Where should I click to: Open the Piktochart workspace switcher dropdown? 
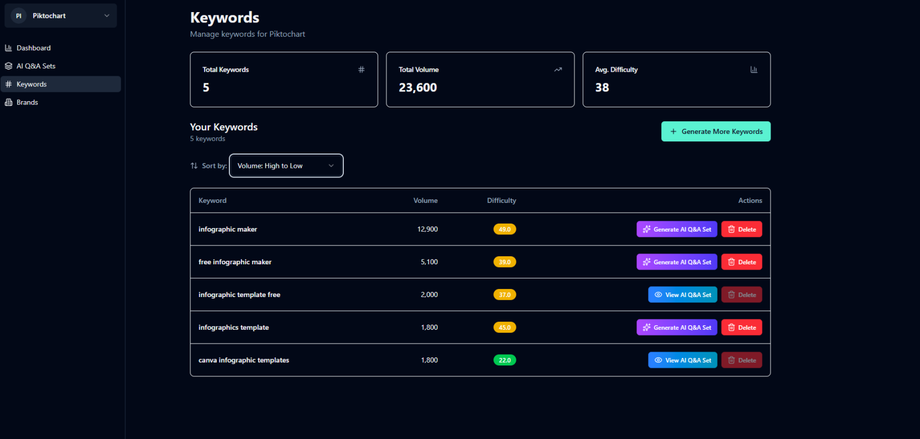pyautogui.click(x=60, y=16)
